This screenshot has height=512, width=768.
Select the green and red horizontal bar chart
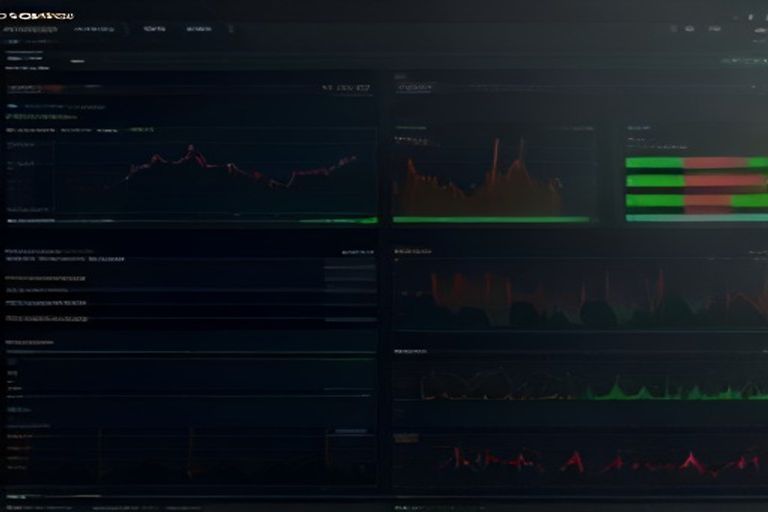click(696, 189)
